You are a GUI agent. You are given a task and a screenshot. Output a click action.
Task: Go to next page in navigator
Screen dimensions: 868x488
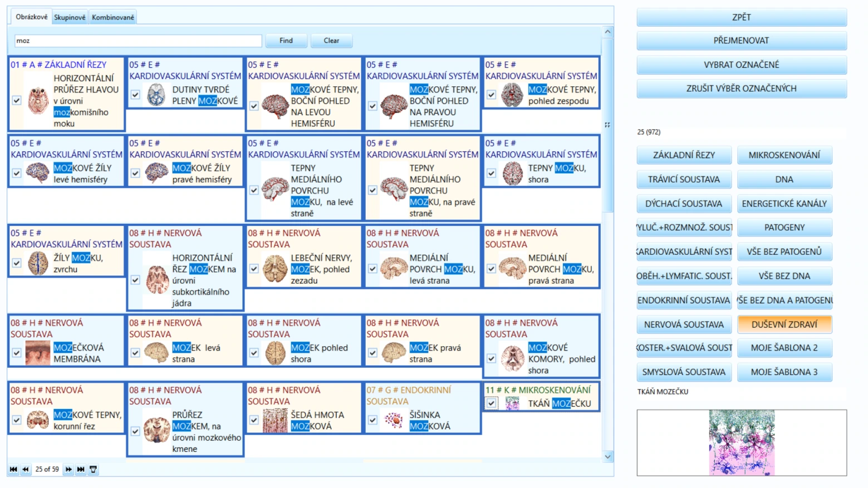point(68,470)
